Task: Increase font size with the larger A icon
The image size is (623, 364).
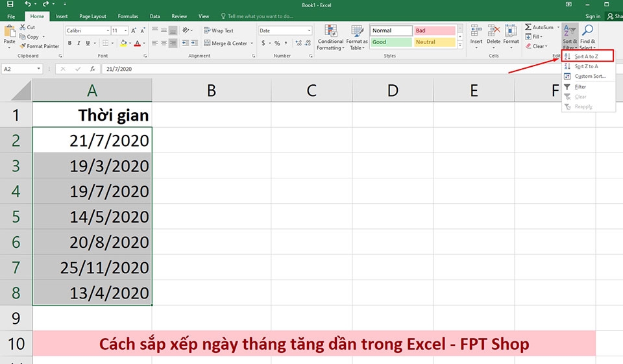Action: 134,30
